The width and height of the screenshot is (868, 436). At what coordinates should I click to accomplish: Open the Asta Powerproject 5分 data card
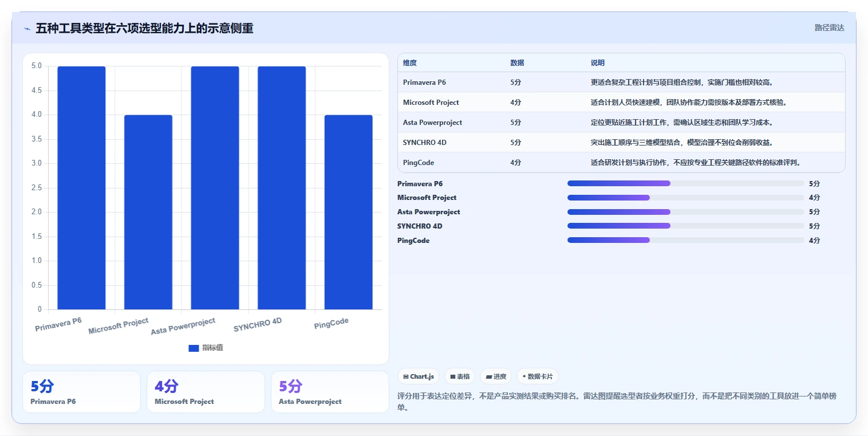[330, 392]
